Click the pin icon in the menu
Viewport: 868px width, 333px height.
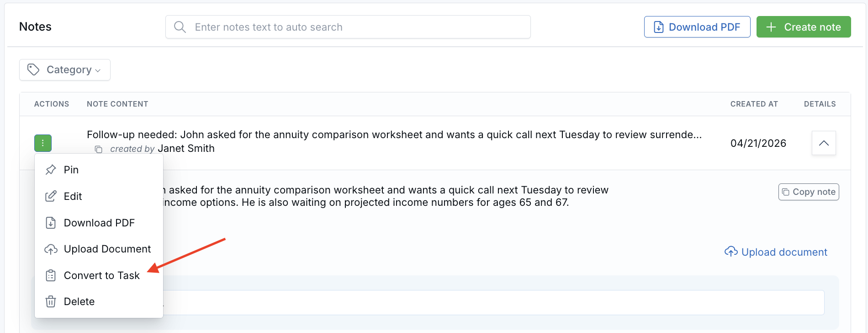pos(51,170)
